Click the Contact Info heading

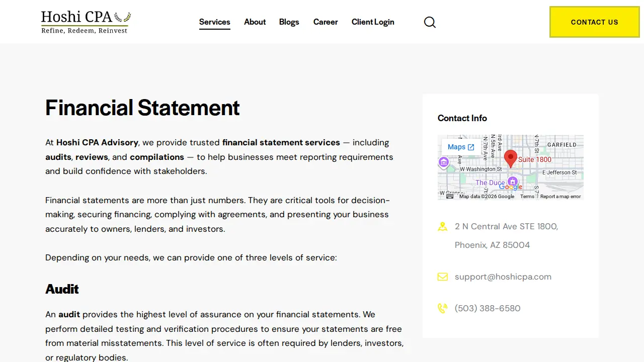[x=462, y=118]
